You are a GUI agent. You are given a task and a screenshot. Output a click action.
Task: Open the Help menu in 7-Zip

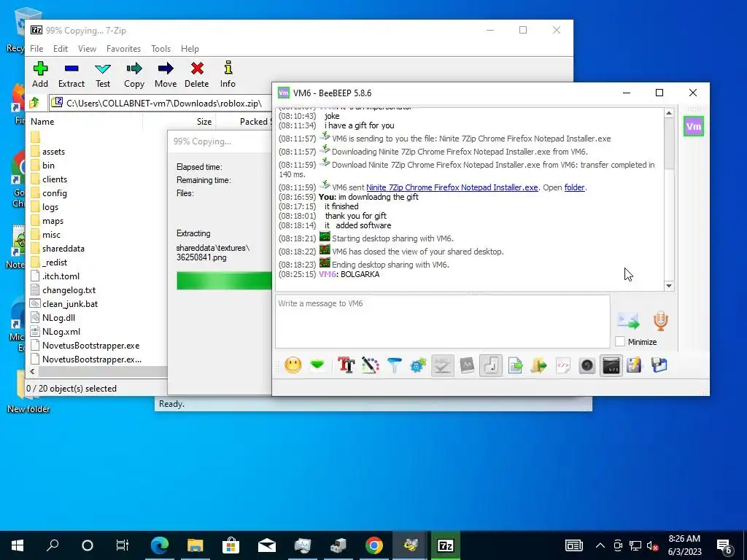(x=190, y=49)
